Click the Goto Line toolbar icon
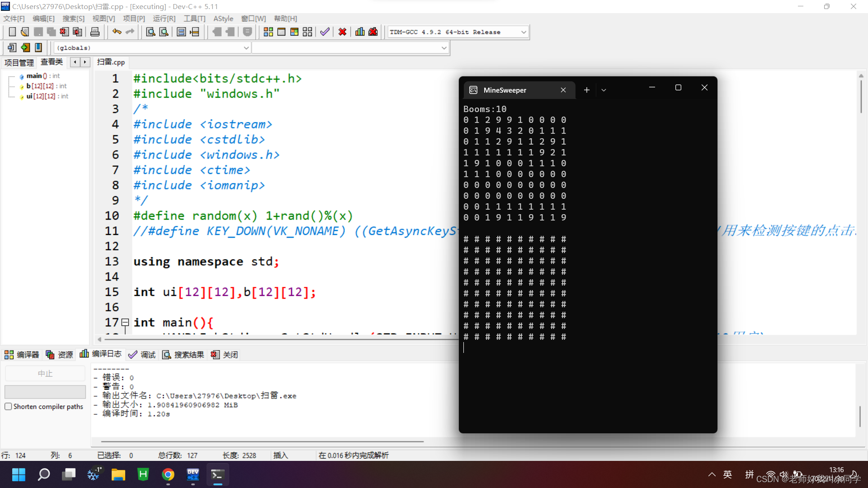Viewport: 868px width, 488px height. pos(195,32)
